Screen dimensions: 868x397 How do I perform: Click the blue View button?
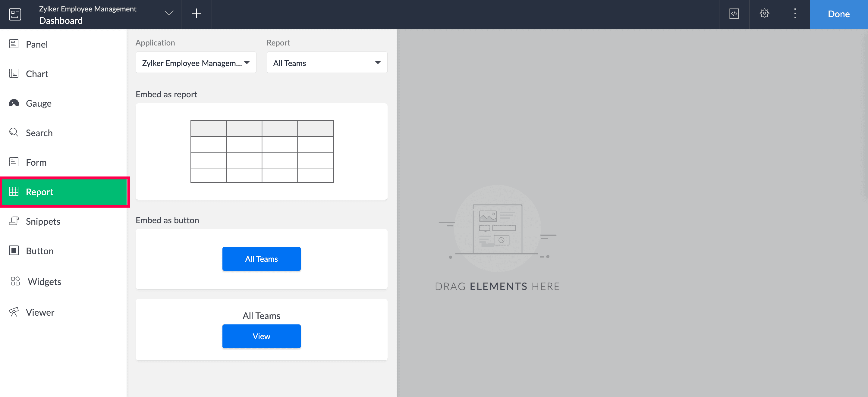261,336
